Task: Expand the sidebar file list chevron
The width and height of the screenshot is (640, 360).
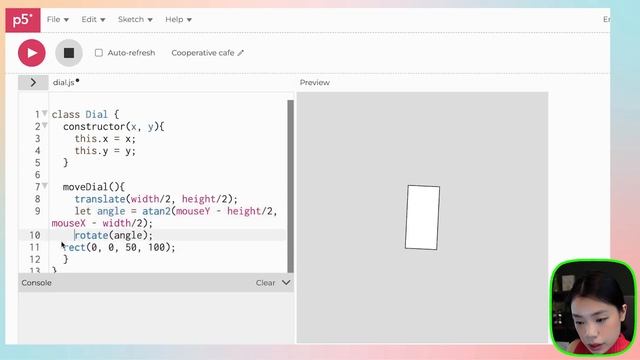Action: (33, 82)
